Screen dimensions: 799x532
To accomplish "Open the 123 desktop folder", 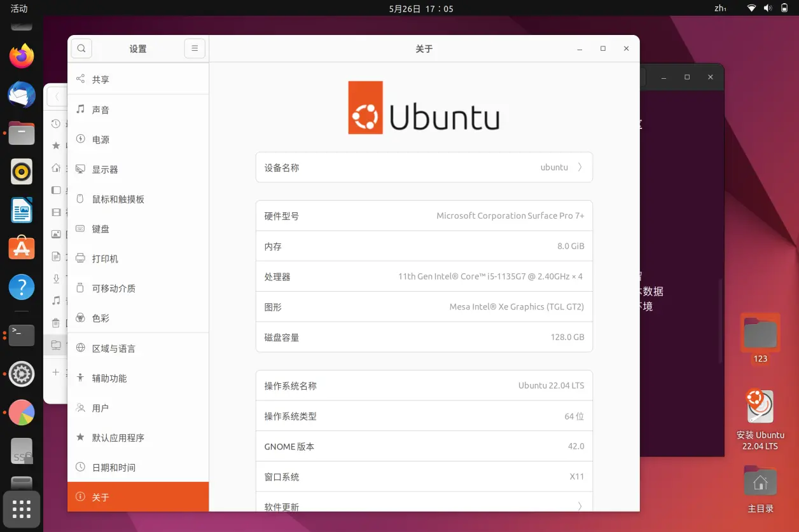I will point(760,339).
